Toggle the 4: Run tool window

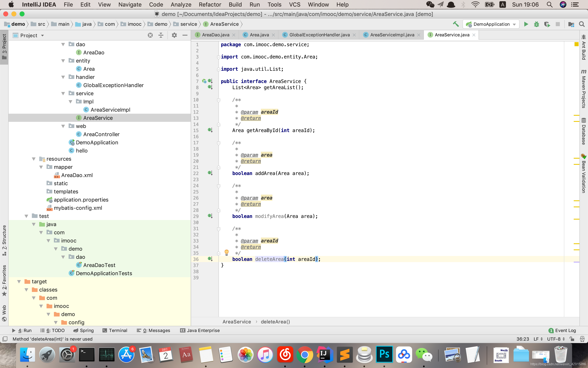click(22, 330)
